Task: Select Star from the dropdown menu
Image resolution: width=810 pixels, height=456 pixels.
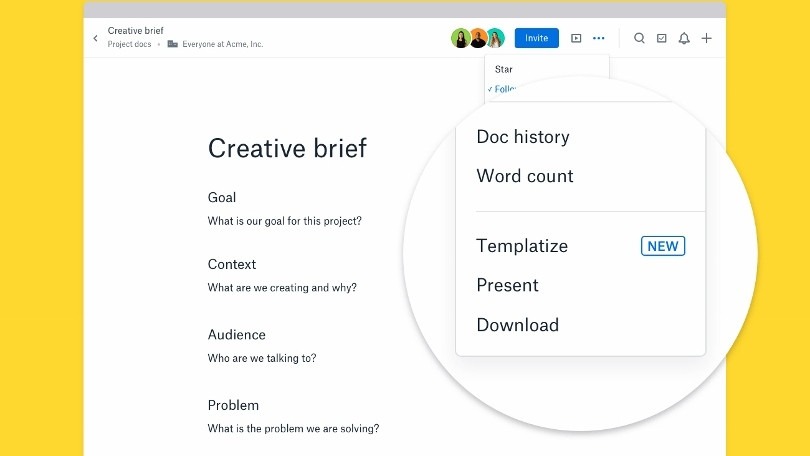Action: [504, 70]
